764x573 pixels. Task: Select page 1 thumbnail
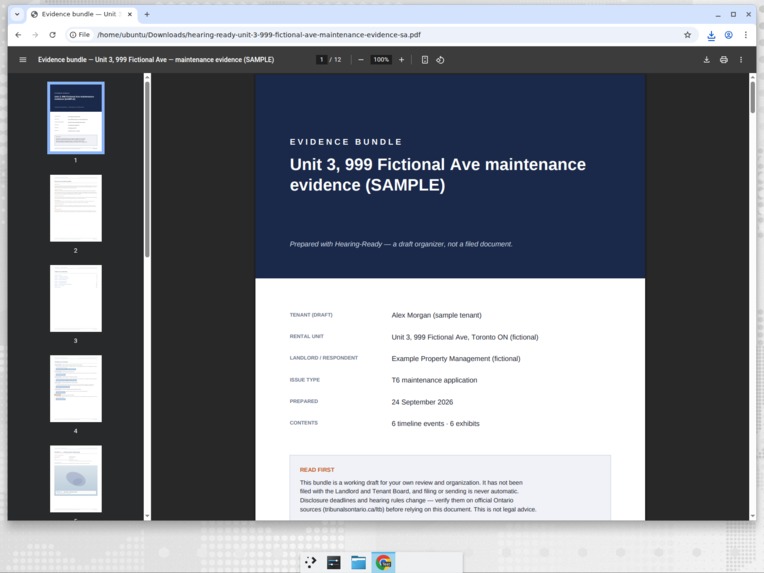[76, 118]
